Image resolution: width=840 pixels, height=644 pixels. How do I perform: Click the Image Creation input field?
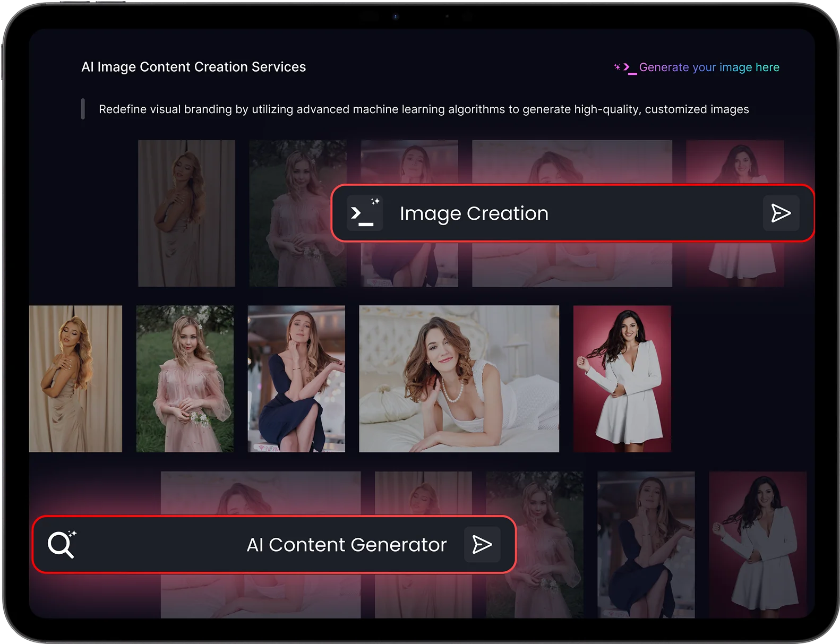(x=572, y=213)
